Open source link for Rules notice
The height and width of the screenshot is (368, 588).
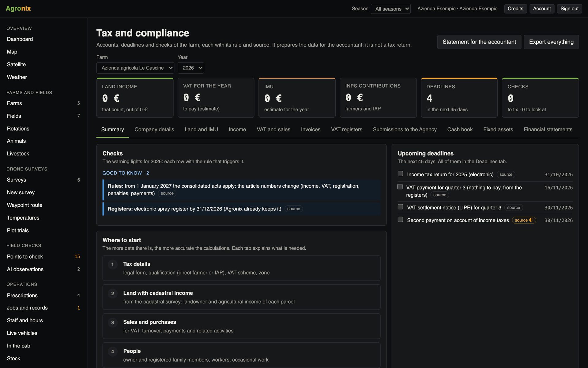coord(167,193)
